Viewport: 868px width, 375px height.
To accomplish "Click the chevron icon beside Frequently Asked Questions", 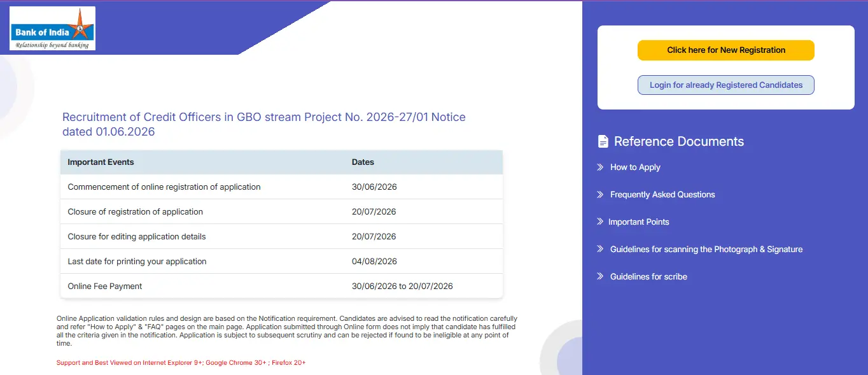I will 600,194.
